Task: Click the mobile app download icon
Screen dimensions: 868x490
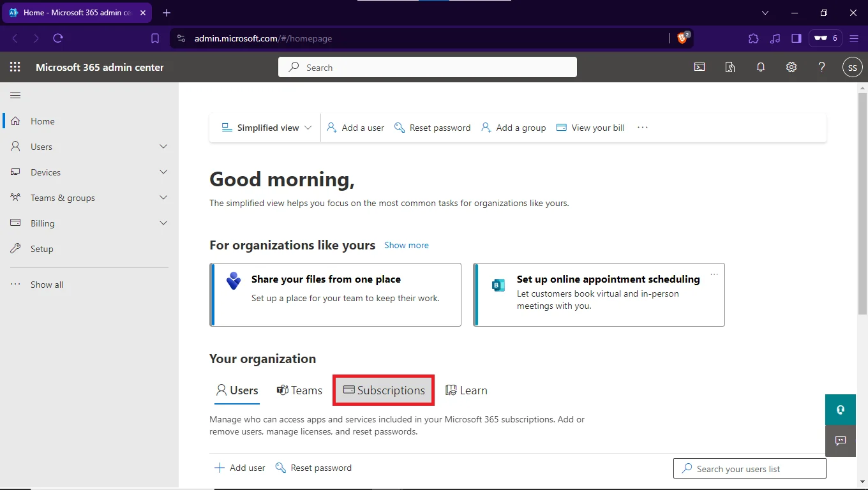Action: tap(730, 67)
